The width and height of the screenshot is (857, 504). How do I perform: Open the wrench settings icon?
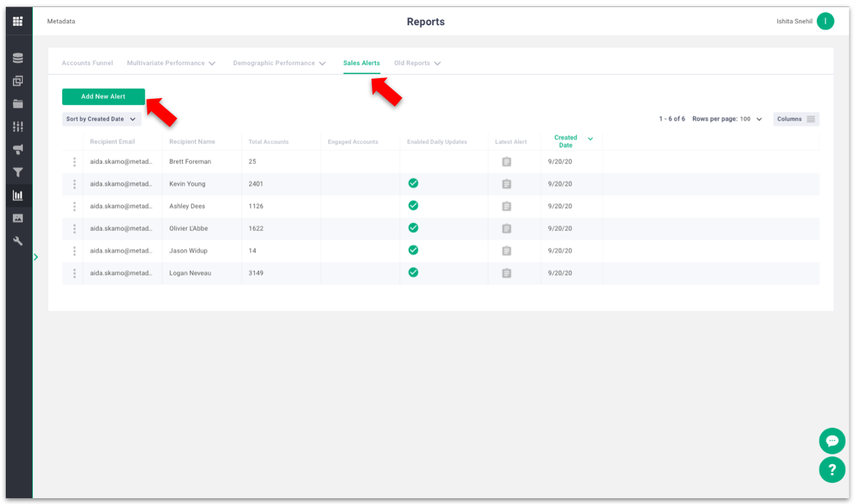tap(18, 241)
